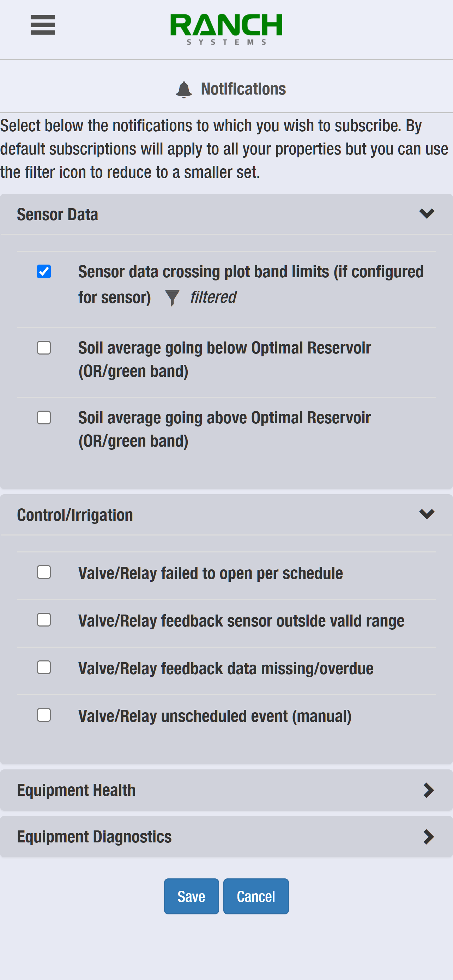
Task: Click the Sensor Data section header
Action: (x=226, y=214)
